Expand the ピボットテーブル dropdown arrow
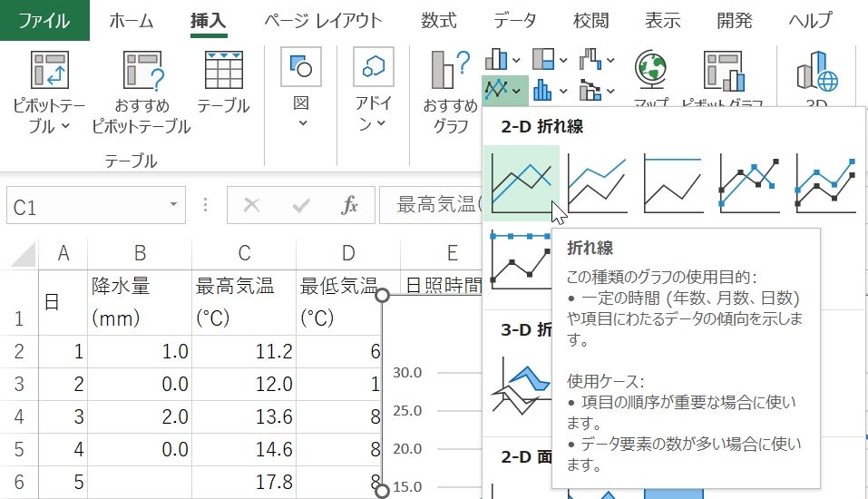This screenshot has width=868, height=499. tap(65, 126)
